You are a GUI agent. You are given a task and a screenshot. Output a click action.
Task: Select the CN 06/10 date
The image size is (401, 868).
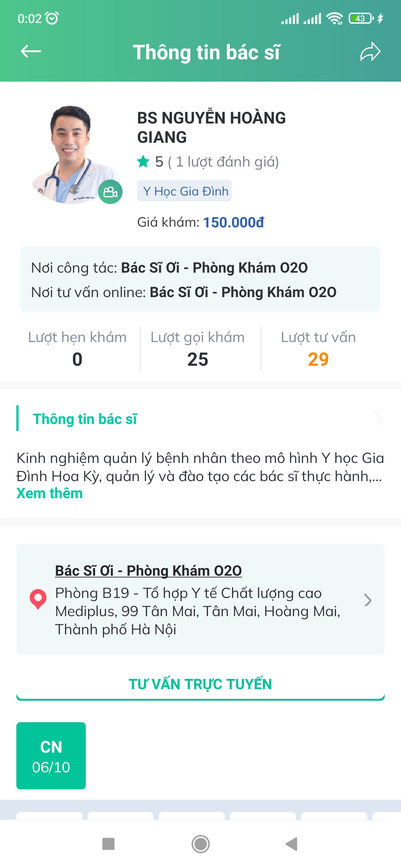point(51,756)
